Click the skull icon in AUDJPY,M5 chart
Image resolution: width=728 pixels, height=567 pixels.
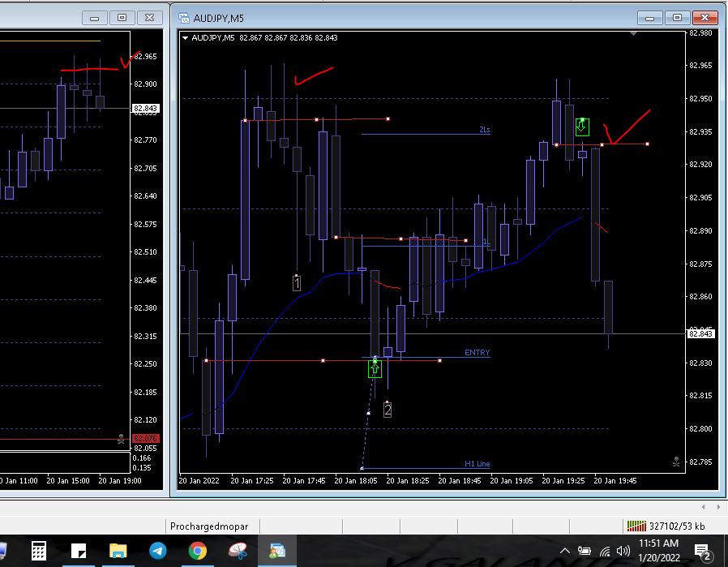676,462
